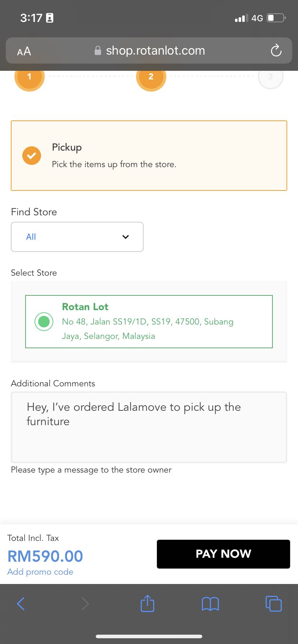Click the dropdown chevron next to All

(126, 237)
